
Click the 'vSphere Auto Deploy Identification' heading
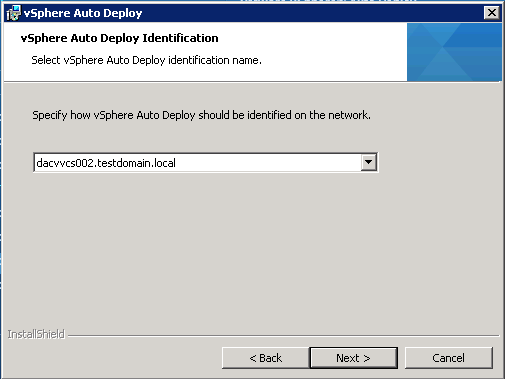pos(119,38)
